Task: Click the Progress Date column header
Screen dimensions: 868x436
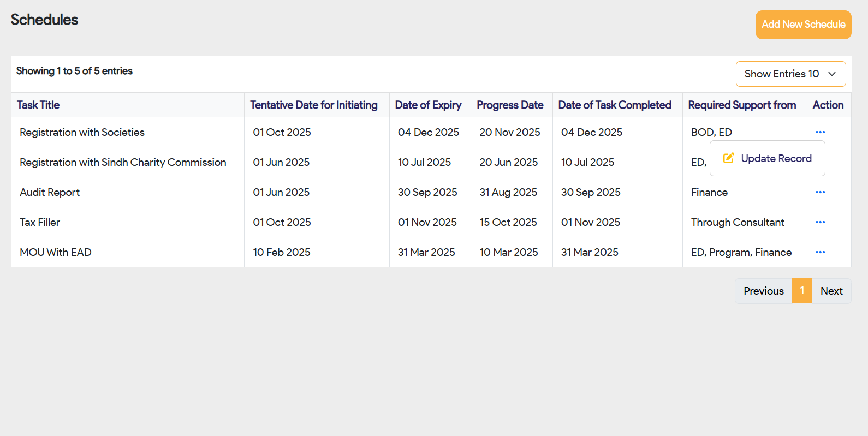Action: click(510, 105)
